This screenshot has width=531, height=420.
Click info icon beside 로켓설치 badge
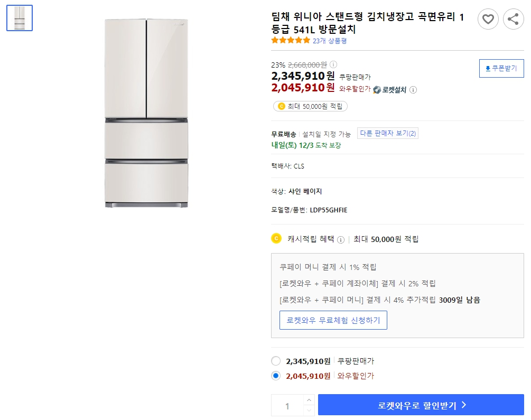pos(412,89)
